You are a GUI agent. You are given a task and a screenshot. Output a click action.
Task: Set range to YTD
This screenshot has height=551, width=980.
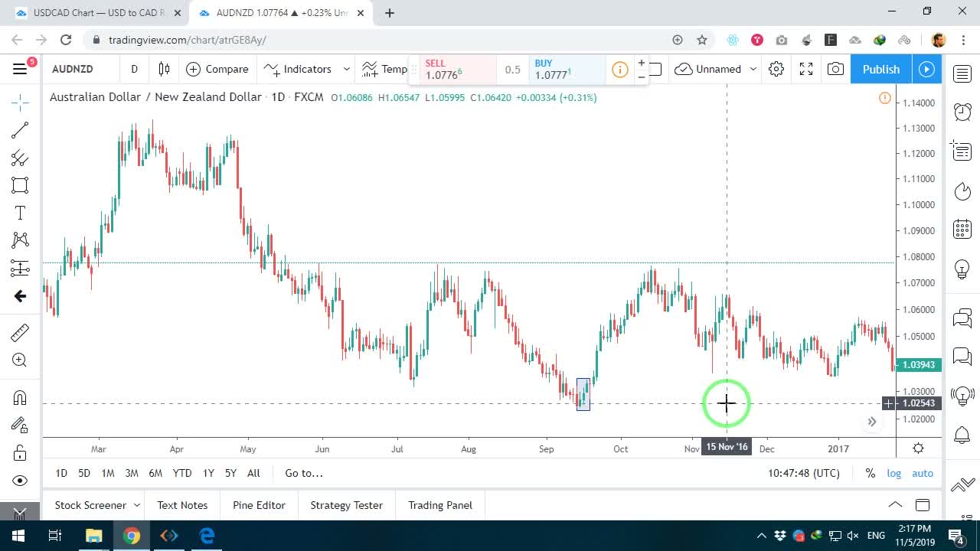click(182, 473)
